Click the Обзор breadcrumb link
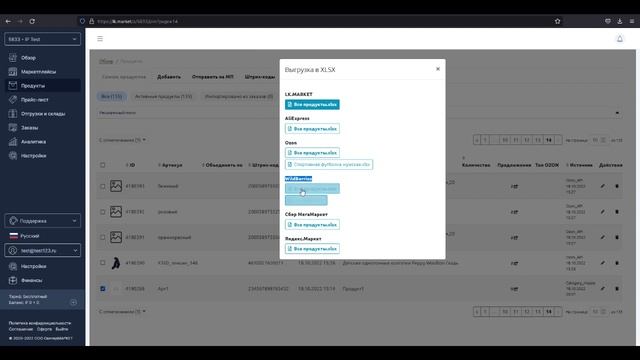 tap(106, 61)
